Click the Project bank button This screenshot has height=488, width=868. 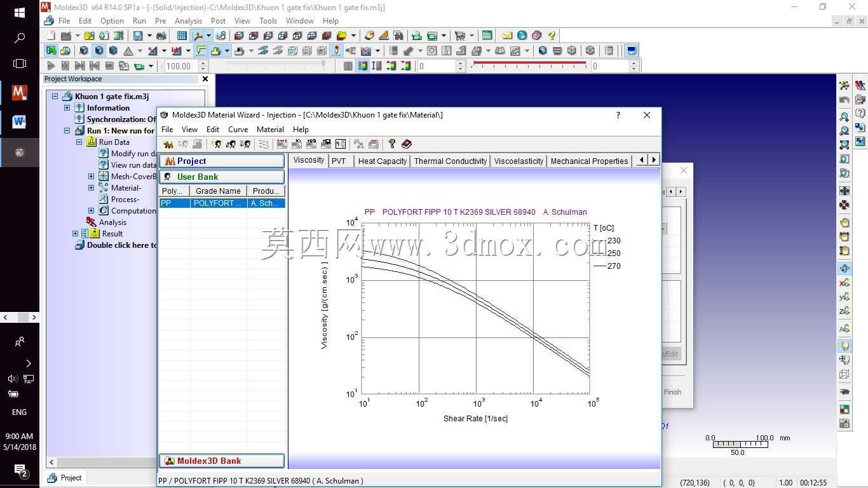click(x=222, y=161)
